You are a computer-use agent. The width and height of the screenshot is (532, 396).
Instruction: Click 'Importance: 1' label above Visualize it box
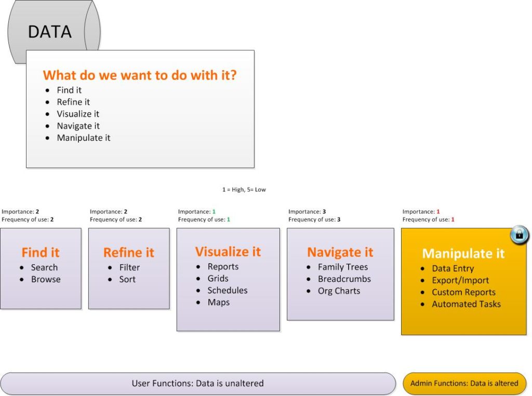tap(197, 212)
